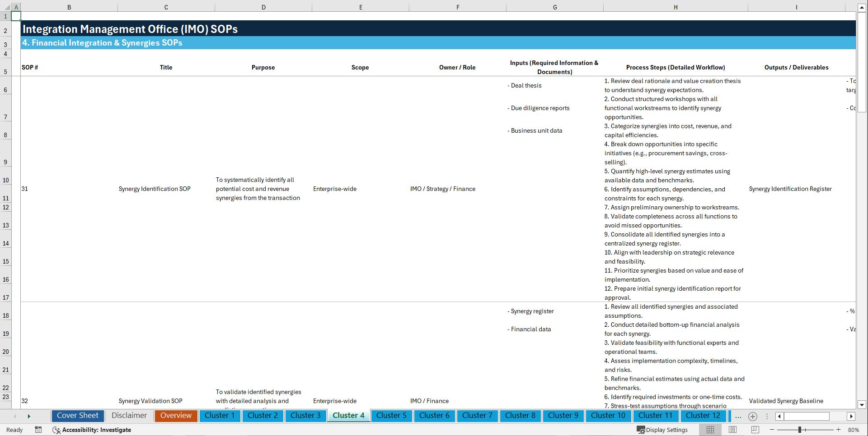This screenshot has width=868, height=436.
Task: Select column B by clicking its header
Action: (69, 7)
